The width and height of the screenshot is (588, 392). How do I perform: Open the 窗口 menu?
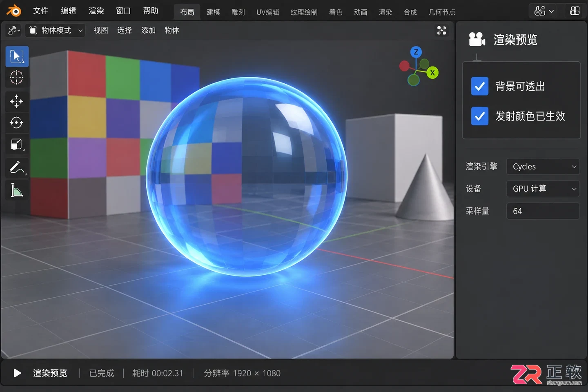123,11
